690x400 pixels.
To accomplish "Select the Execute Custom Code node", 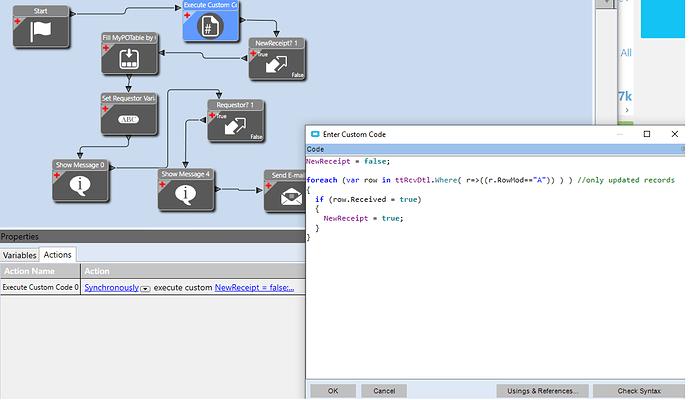I will tap(211, 21).
